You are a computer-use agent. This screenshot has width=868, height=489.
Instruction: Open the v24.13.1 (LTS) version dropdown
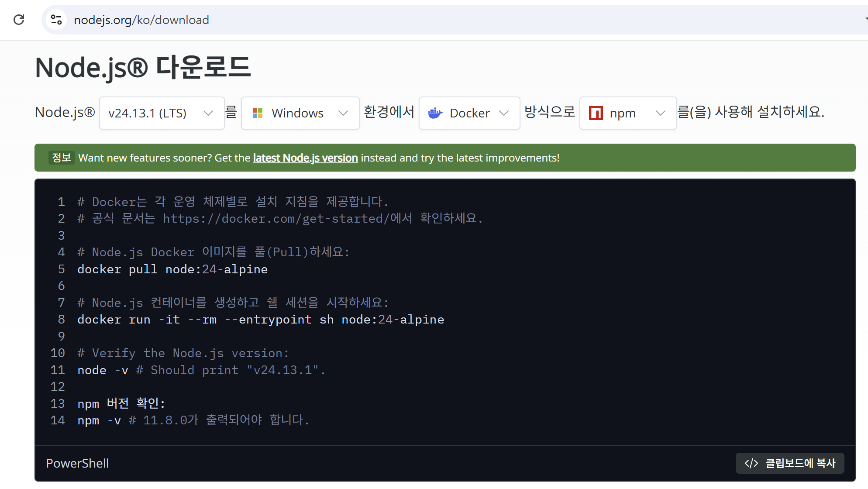click(162, 113)
